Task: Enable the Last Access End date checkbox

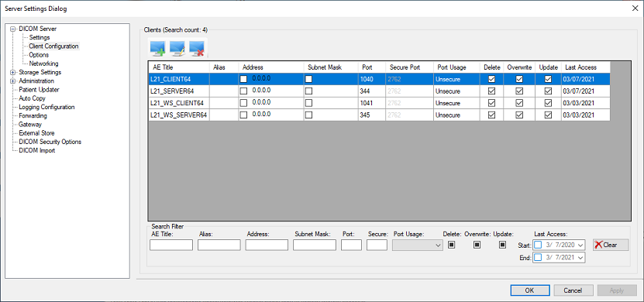Action: point(538,258)
